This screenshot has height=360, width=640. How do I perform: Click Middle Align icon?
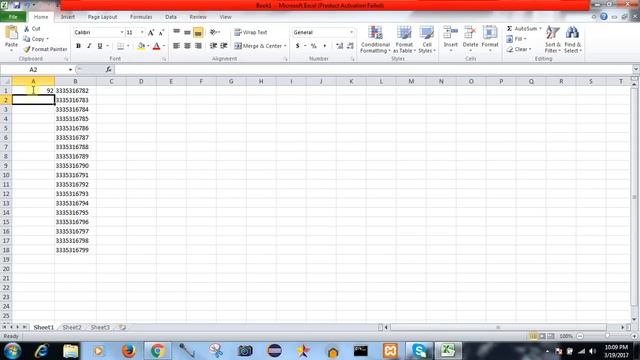187,32
